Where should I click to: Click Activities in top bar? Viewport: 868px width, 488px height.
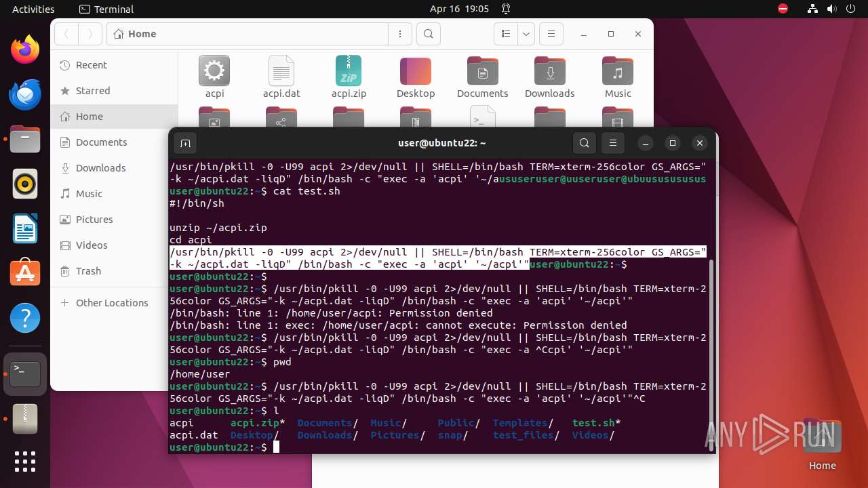pos(33,9)
